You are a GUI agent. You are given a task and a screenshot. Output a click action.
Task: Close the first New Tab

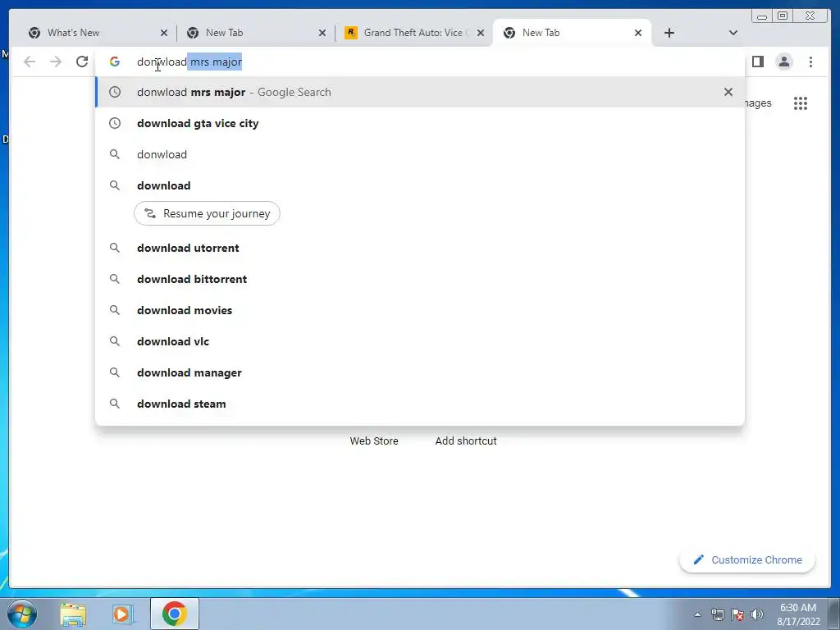coord(322,33)
